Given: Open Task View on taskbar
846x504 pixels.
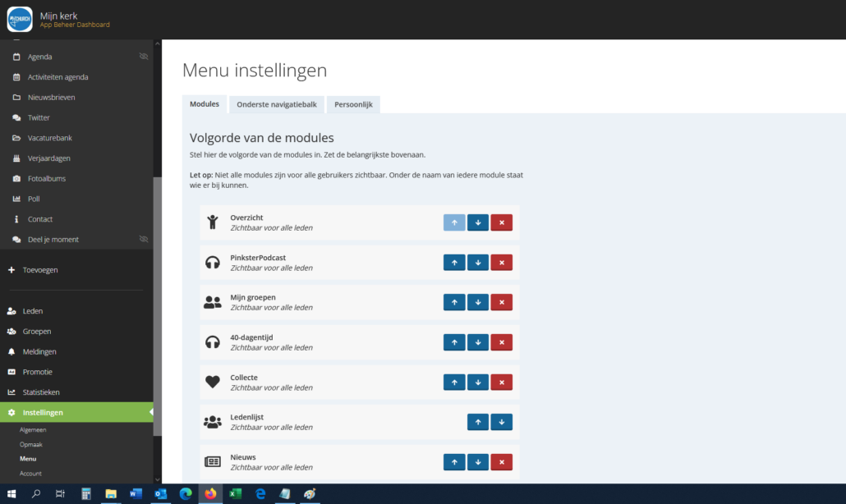Looking at the screenshot, I should pos(60,494).
